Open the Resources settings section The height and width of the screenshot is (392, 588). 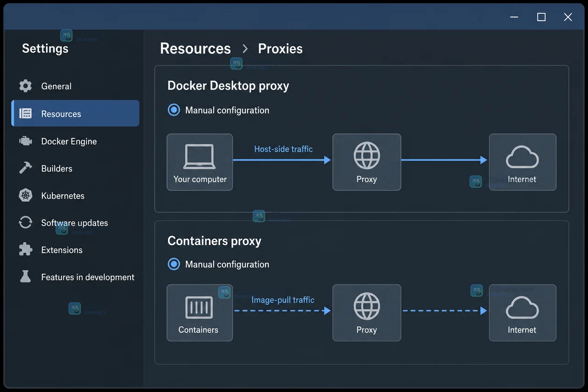pos(75,114)
